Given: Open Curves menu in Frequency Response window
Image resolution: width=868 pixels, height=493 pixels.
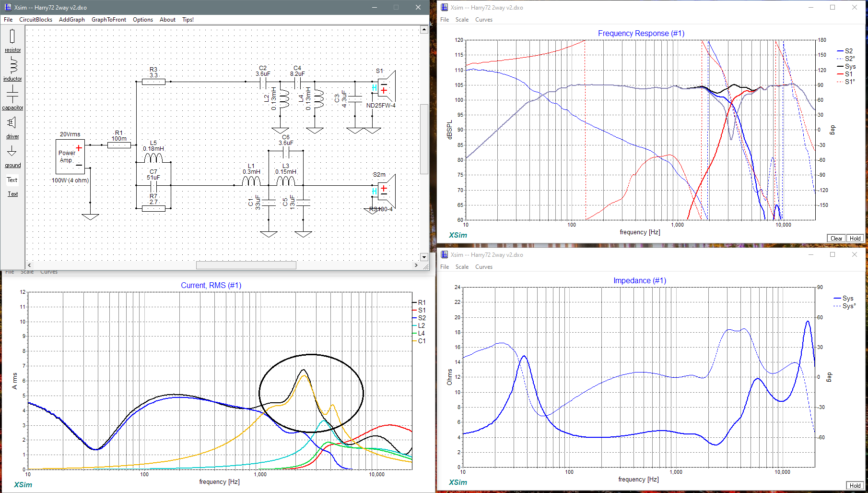Looking at the screenshot, I should tap(484, 20).
